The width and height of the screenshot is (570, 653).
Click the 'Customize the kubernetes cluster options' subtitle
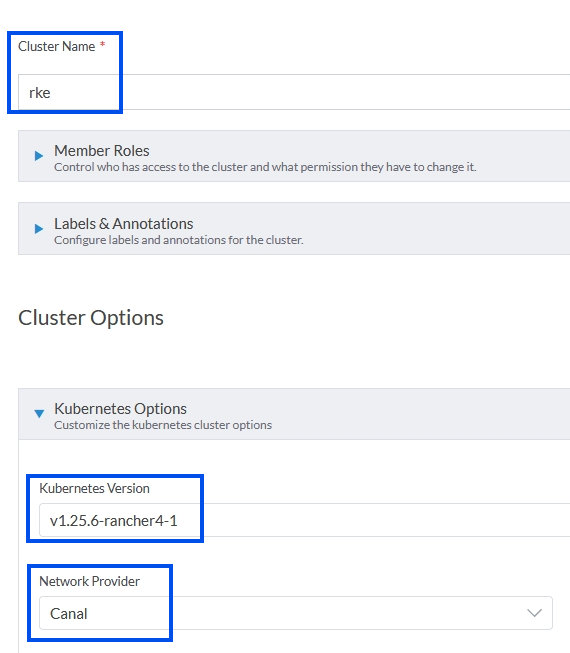pyautogui.click(x=163, y=425)
